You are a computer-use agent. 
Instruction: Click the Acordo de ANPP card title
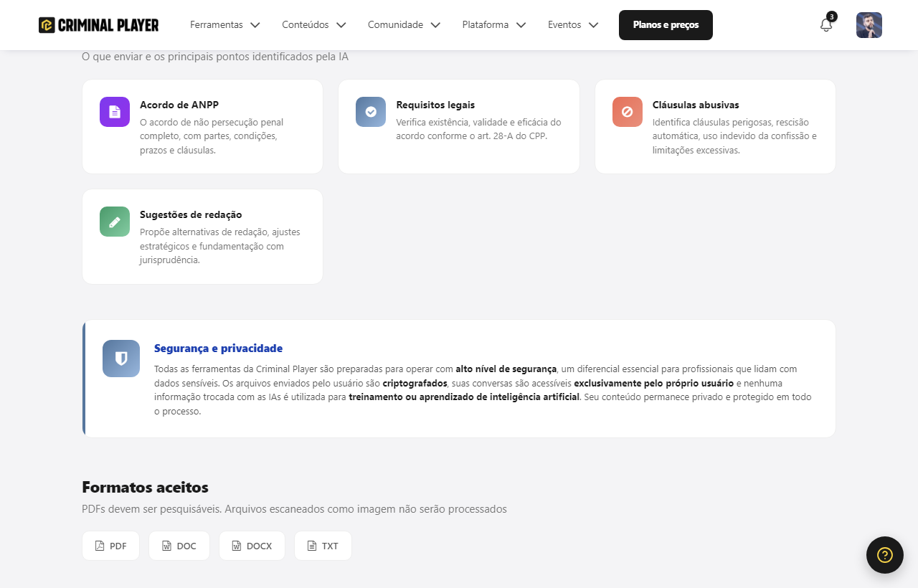(179, 105)
